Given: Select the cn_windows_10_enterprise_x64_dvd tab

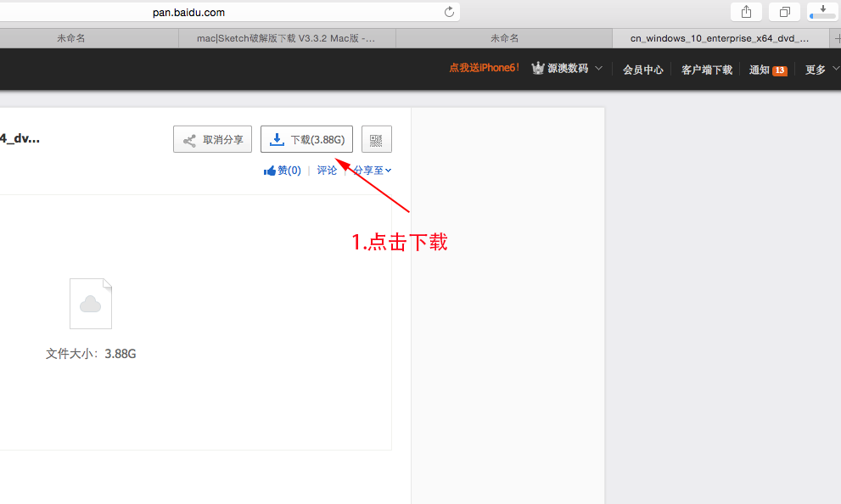Looking at the screenshot, I should [x=720, y=38].
